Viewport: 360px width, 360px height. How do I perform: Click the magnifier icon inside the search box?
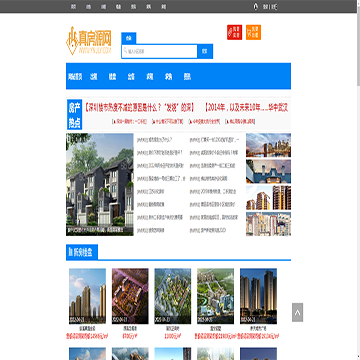pos(125,51)
